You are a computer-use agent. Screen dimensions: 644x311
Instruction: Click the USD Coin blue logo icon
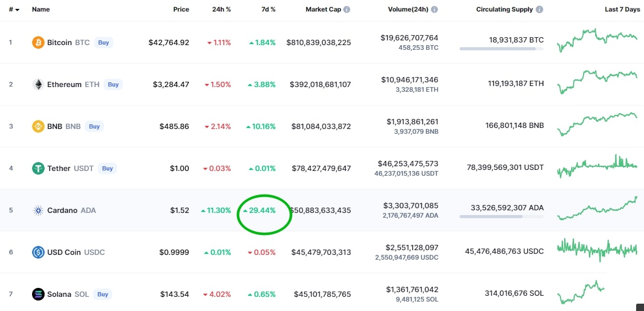[x=38, y=252]
